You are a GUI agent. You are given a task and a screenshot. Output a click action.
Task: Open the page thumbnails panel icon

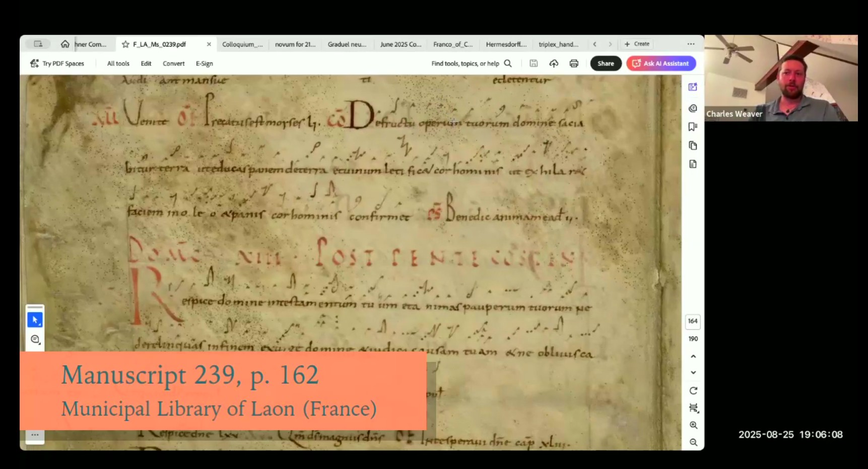[x=693, y=146]
